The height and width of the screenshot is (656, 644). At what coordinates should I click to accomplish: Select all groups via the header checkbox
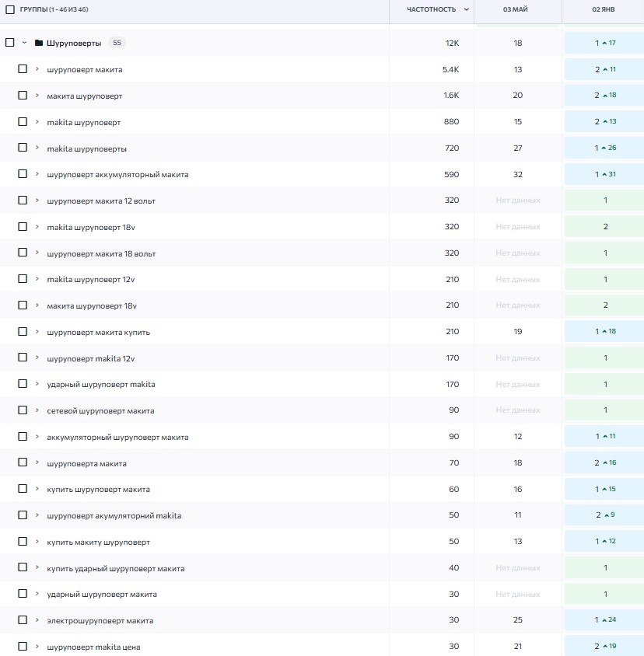(10, 10)
